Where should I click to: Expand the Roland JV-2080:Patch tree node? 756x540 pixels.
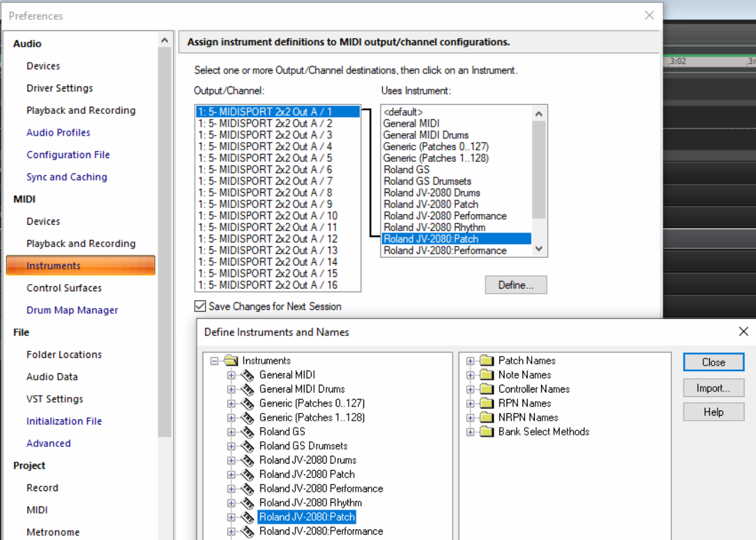[231, 517]
